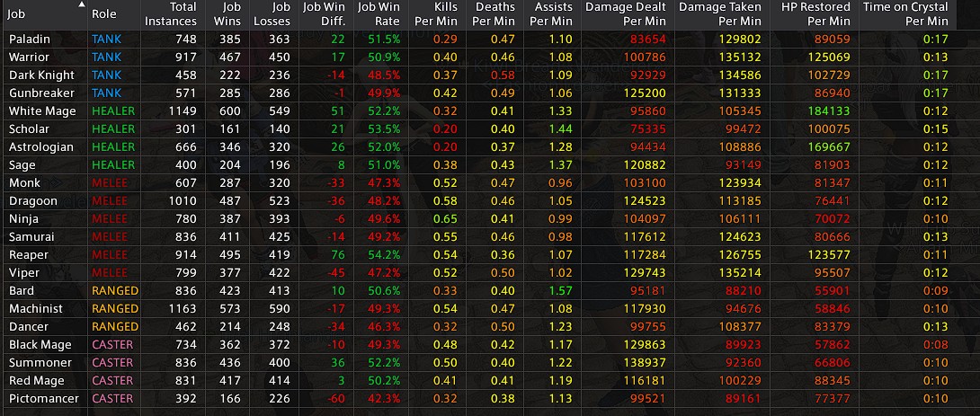
Task: Click Dragoon job losses 523
Action: pyautogui.click(x=280, y=201)
